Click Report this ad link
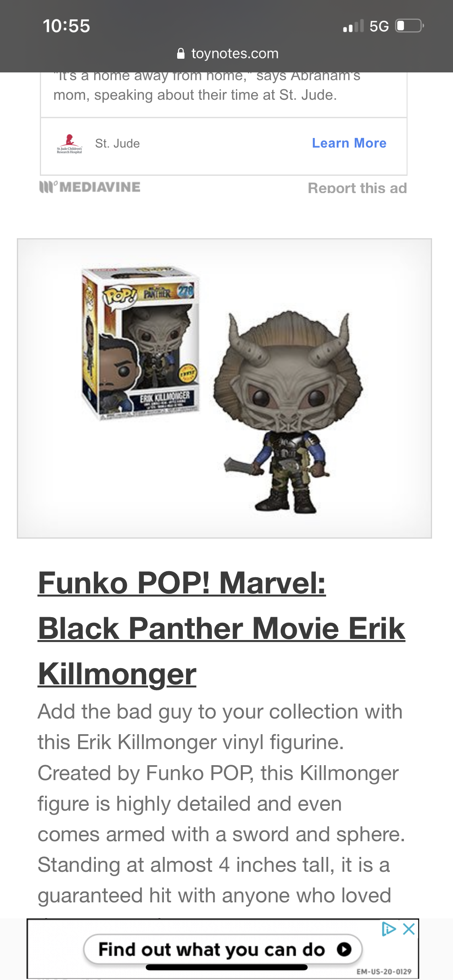Image resolution: width=453 pixels, height=980 pixels. point(358,188)
